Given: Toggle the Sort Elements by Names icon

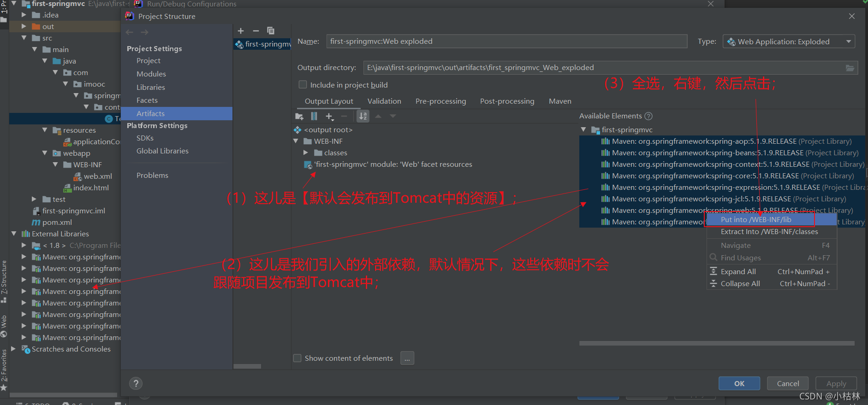Looking at the screenshot, I should [x=363, y=116].
